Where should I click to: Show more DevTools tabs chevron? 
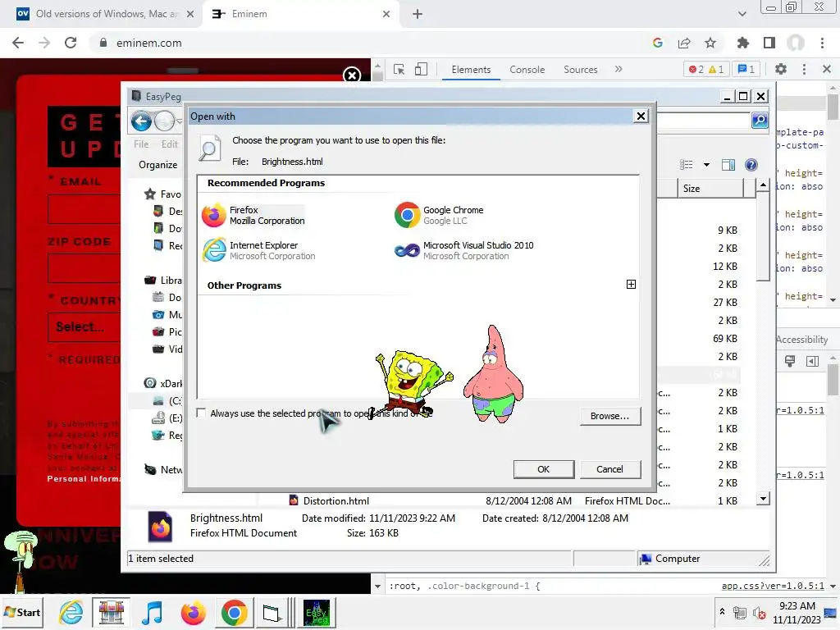619,69
